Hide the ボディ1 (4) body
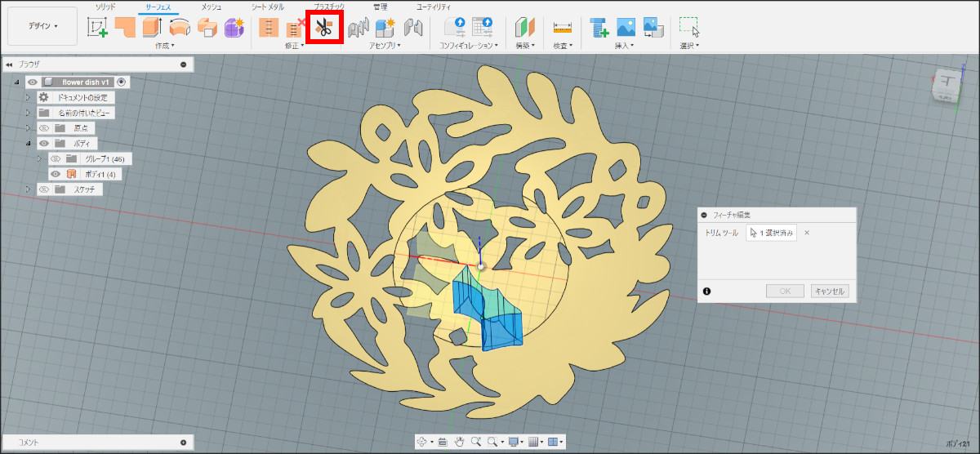980x454 pixels. 56,174
